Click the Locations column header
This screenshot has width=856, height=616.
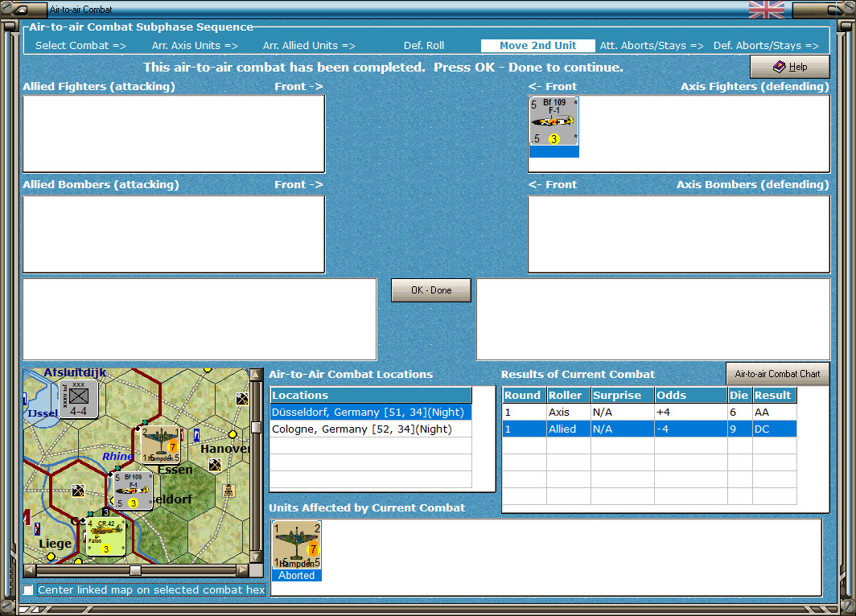[371, 395]
